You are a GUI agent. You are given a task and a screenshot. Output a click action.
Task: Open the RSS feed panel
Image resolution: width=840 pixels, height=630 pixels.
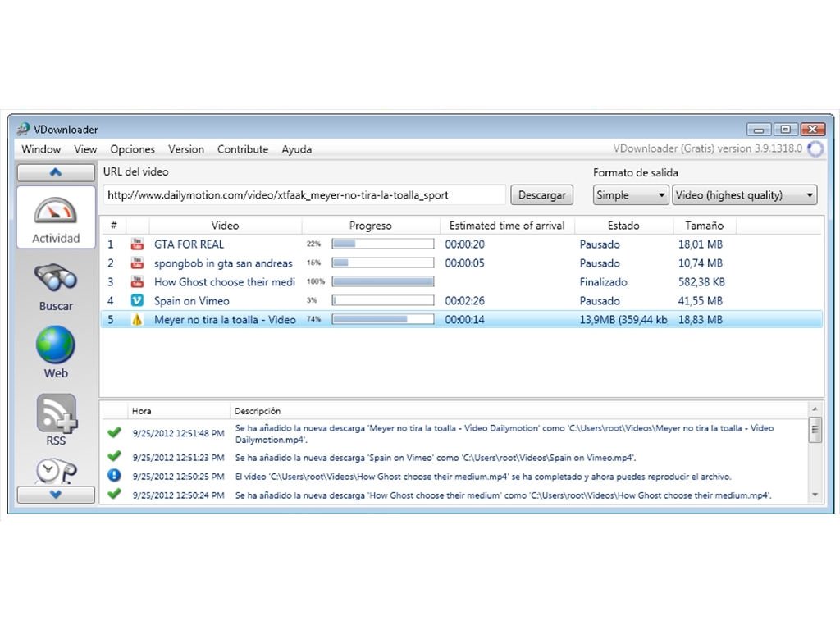point(57,420)
